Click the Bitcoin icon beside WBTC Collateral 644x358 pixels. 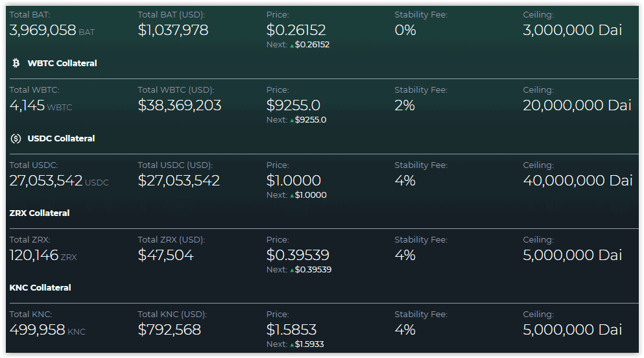pyautogui.click(x=16, y=63)
